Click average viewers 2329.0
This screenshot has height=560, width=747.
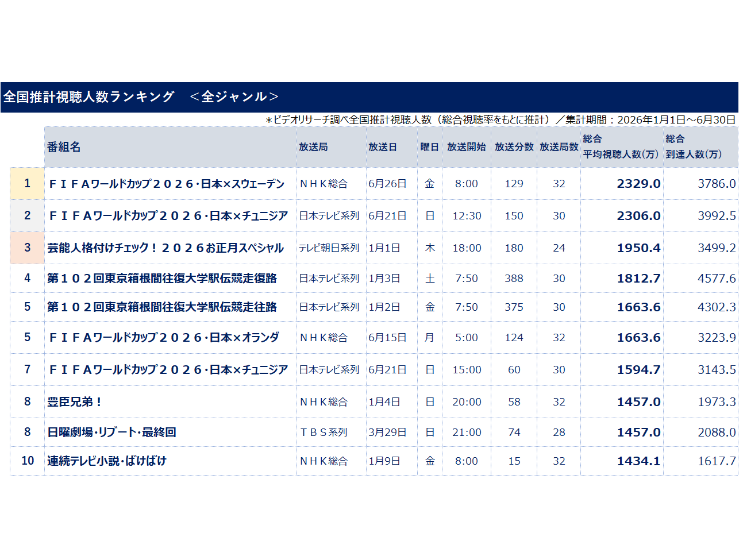pos(638,184)
